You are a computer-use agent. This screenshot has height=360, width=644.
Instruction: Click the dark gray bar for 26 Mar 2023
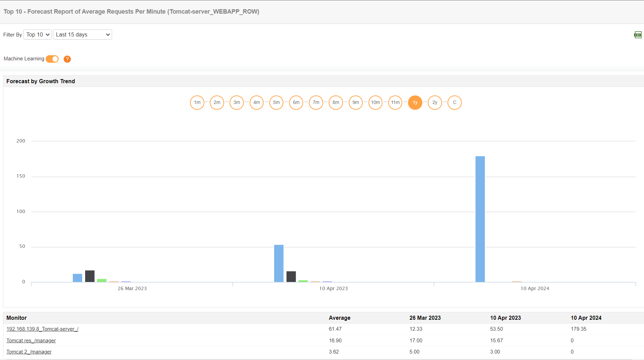click(90, 276)
